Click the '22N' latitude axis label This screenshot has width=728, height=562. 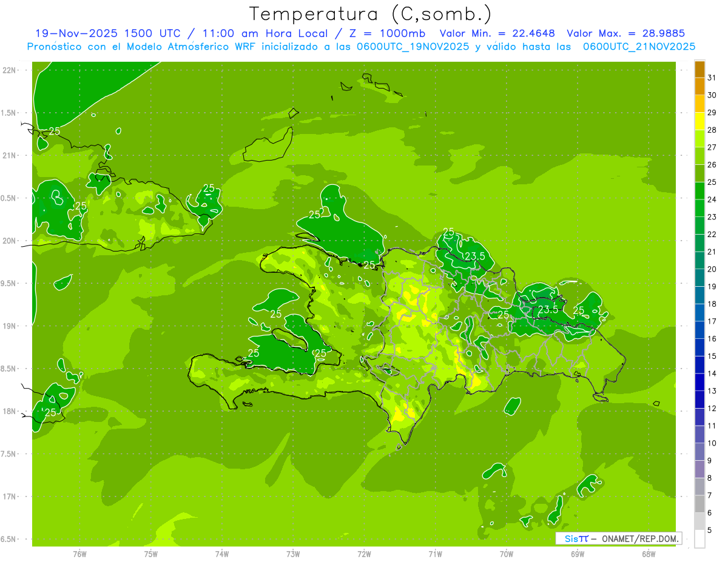point(10,70)
